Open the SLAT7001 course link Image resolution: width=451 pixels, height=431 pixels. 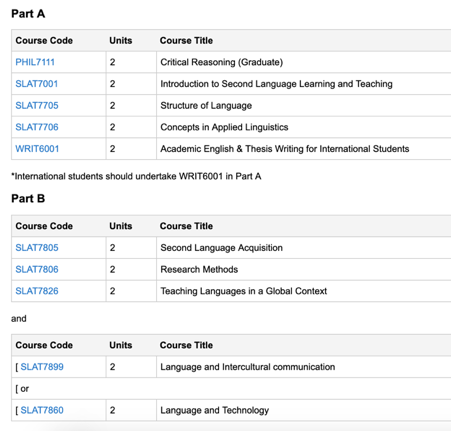[37, 84]
